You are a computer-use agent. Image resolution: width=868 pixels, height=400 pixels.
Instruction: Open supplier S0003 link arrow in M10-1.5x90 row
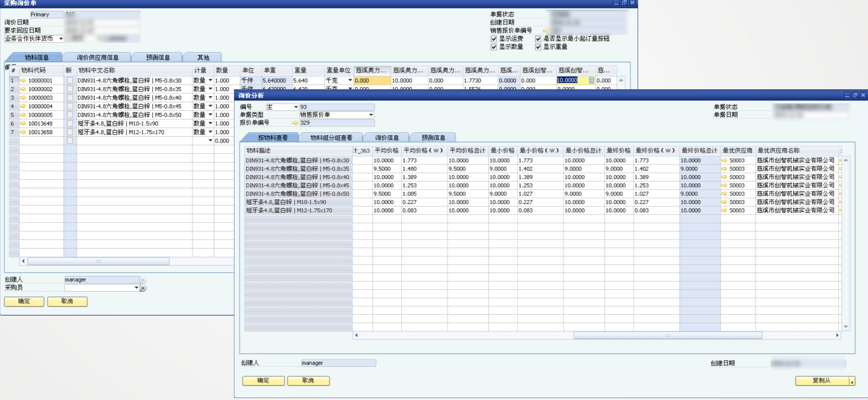pyautogui.click(x=724, y=202)
